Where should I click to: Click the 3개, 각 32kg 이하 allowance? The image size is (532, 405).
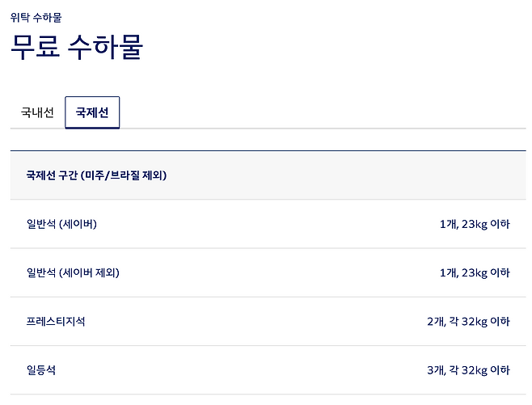(x=468, y=369)
